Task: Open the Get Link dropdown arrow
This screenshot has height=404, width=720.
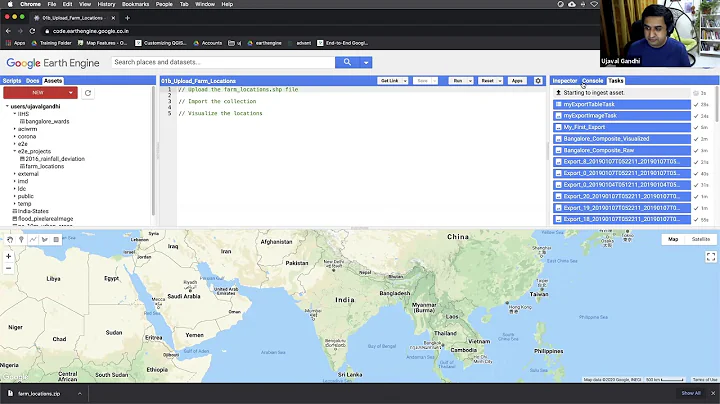Action: click(x=405, y=81)
